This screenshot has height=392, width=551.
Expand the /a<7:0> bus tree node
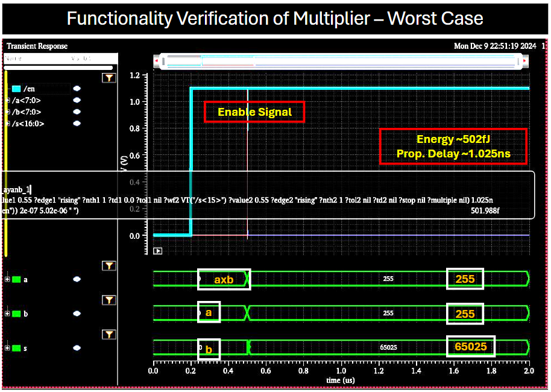(8, 100)
